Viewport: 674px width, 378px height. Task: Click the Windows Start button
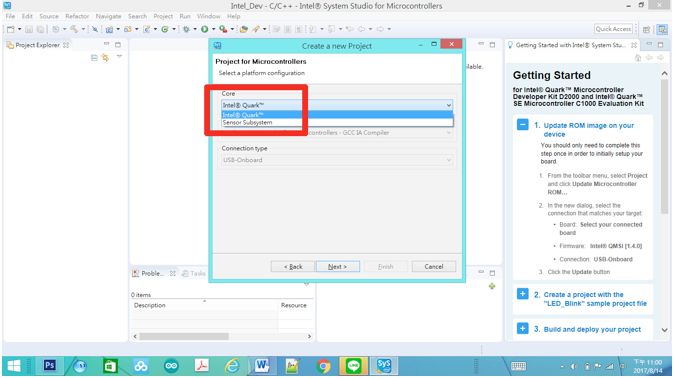point(14,366)
